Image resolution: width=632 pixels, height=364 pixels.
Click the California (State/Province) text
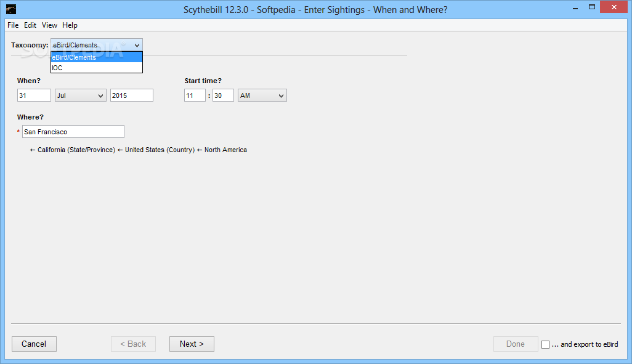click(x=76, y=150)
